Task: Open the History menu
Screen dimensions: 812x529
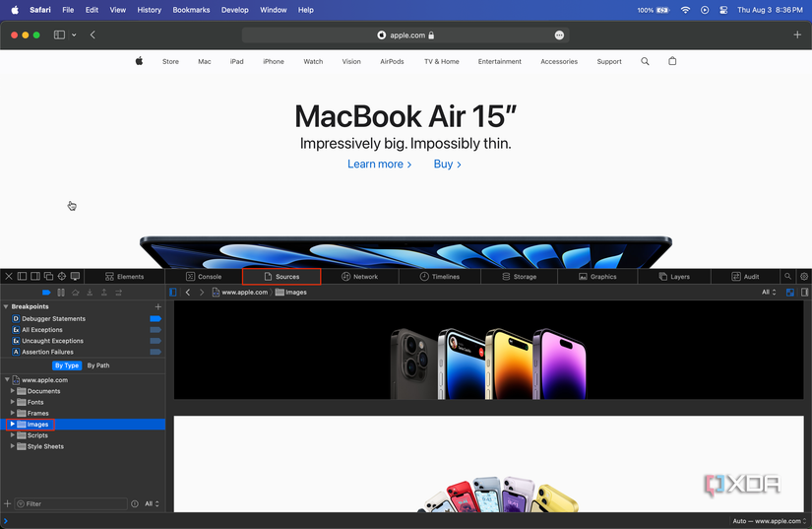Action: click(x=150, y=10)
